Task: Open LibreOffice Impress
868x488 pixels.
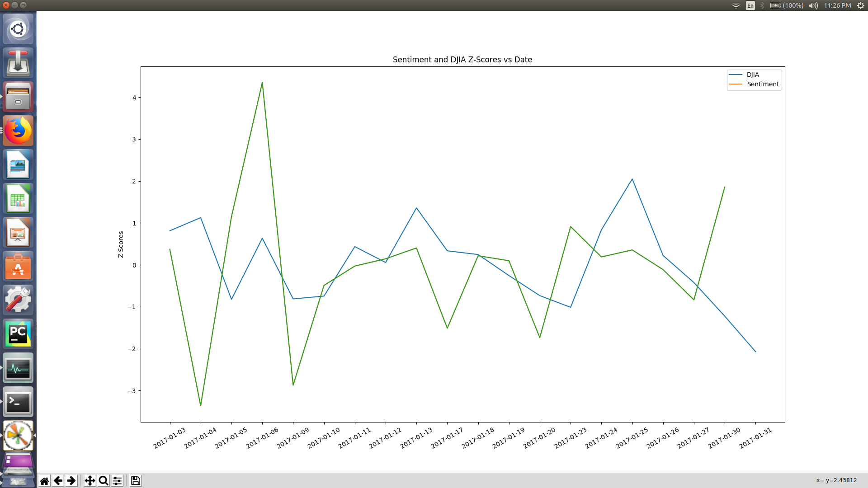Action: pos(18,233)
